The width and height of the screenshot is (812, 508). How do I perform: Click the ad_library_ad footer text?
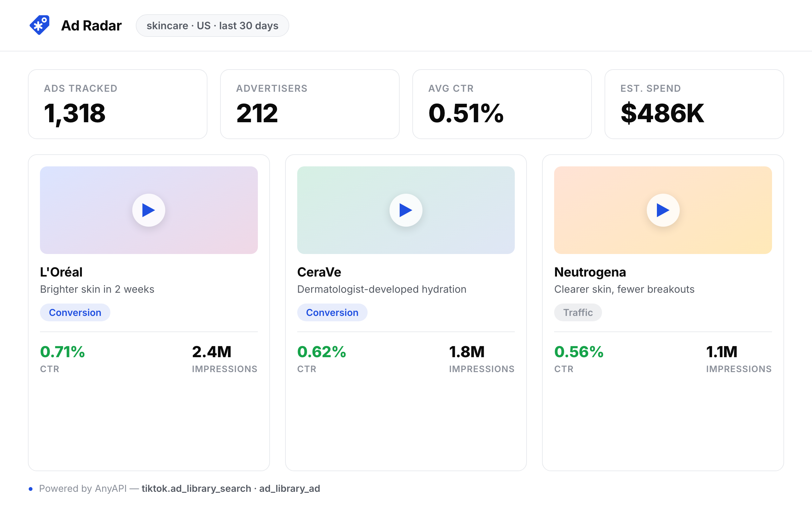pos(290,489)
